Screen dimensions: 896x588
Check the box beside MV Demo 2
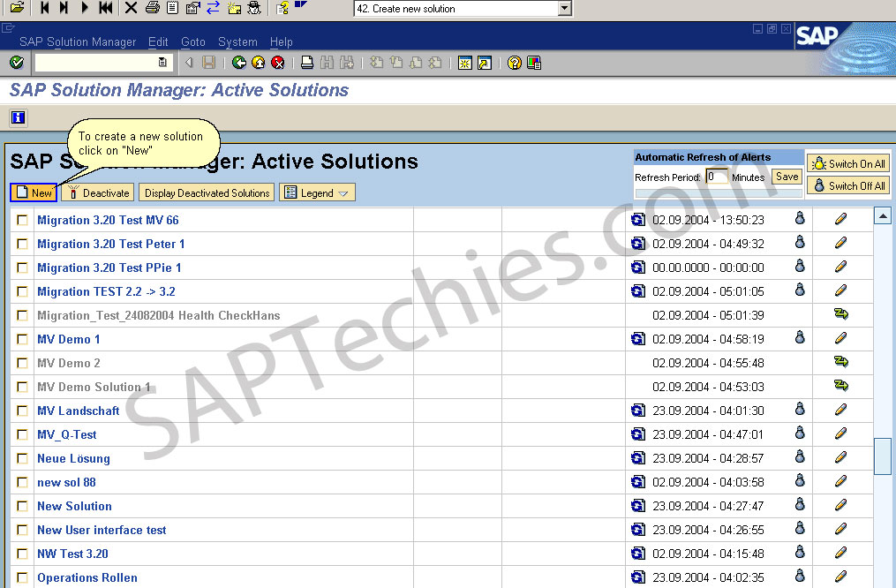coord(22,363)
